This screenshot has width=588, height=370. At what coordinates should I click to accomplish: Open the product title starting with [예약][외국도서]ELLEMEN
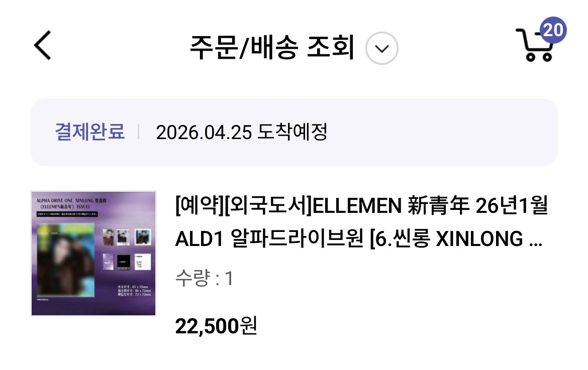(x=361, y=222)
